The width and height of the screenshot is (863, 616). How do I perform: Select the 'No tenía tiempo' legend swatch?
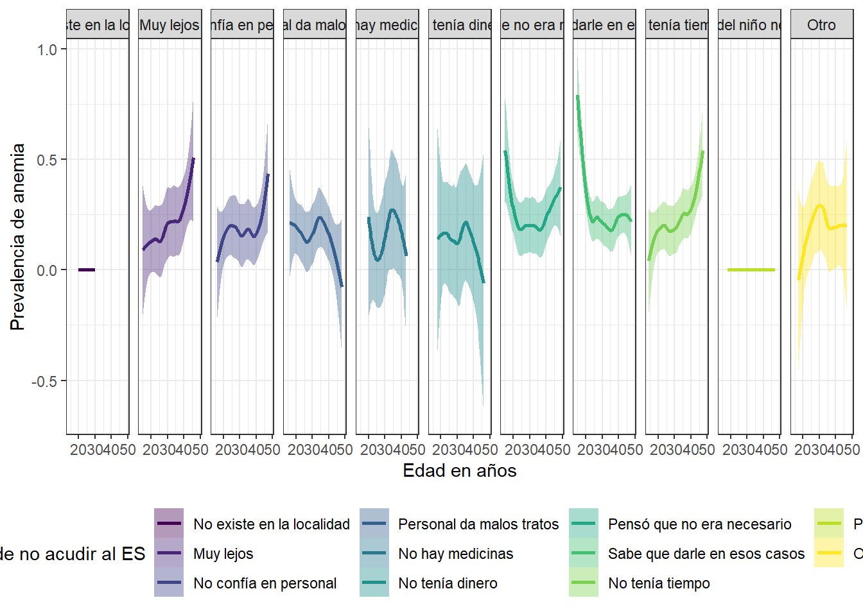tap(584, 583)
